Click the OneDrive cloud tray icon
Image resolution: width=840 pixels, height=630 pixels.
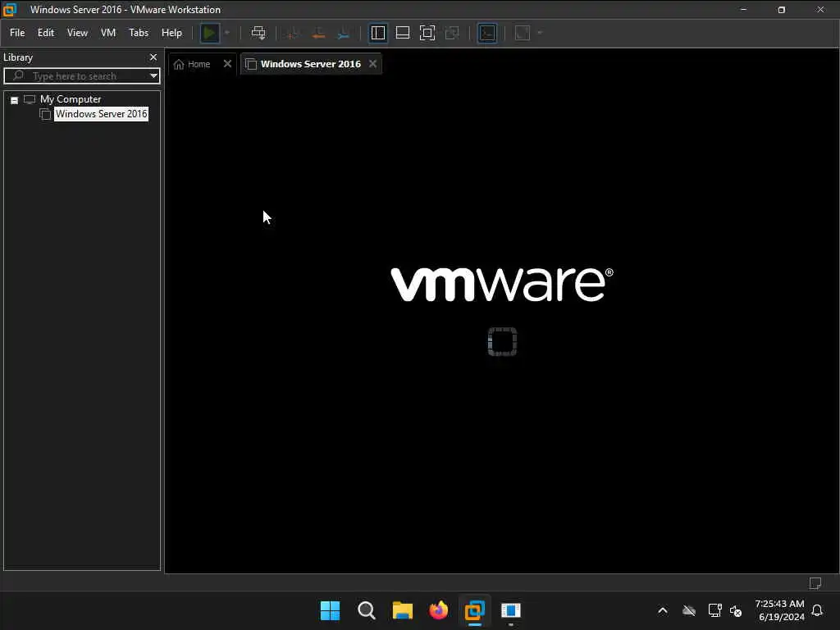pos(689,610)
